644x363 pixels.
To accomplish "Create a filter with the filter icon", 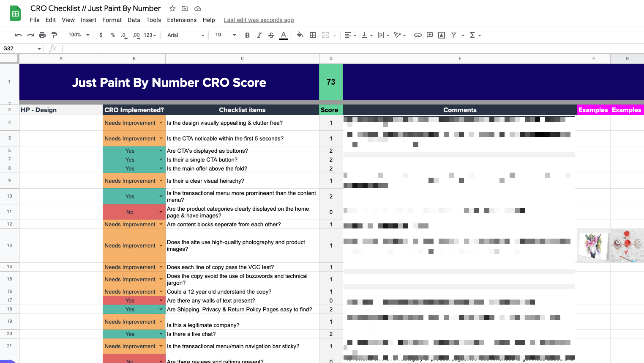I will tap(453, 35).
